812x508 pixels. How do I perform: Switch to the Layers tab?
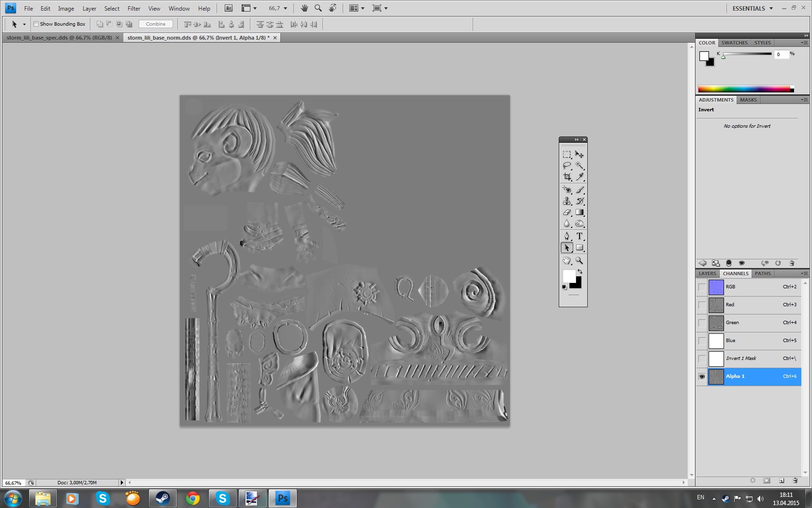pos(708,274)
